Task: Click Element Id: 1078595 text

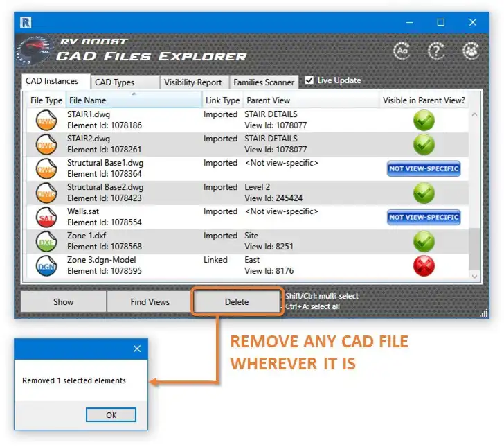Action: point(105,271)
